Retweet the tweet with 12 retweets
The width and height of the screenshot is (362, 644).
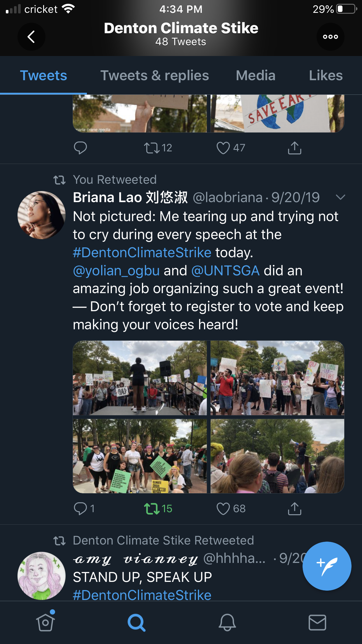(152, 148)
